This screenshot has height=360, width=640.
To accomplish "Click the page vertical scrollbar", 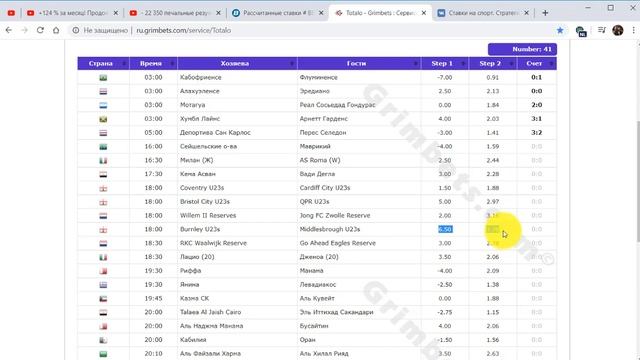I will coord(637,182).
